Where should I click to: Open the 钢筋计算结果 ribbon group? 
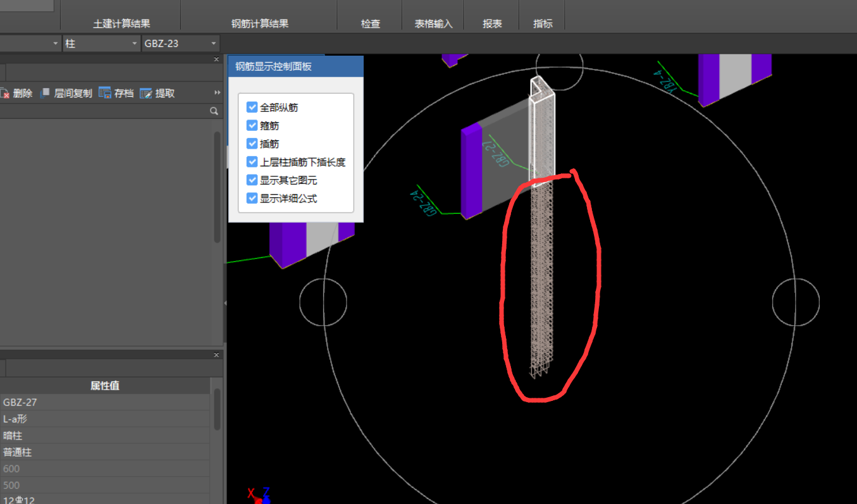pos(260,23)
